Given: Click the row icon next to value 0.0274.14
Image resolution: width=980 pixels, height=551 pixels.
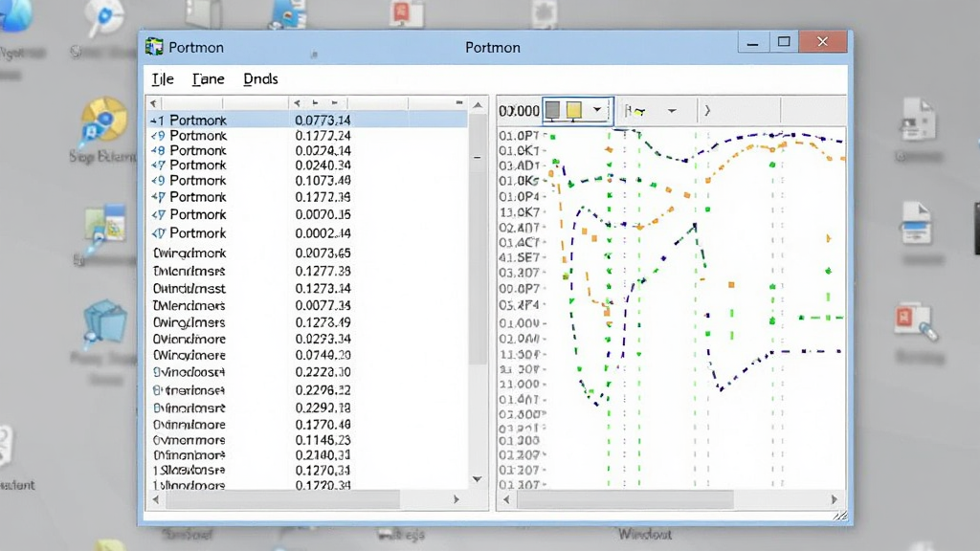Looking at the screenshot, I should click(158, 150).
